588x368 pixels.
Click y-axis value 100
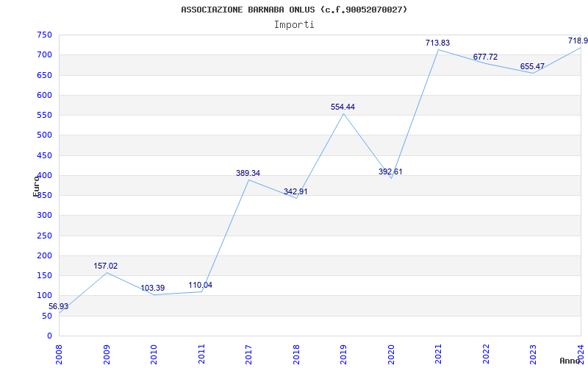click(44, 296)
